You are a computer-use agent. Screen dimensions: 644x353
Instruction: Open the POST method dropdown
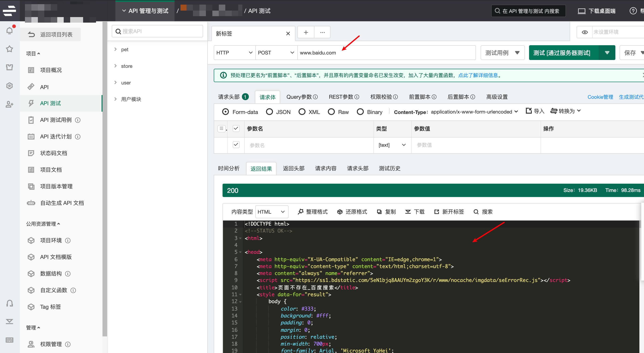point(276,53)
